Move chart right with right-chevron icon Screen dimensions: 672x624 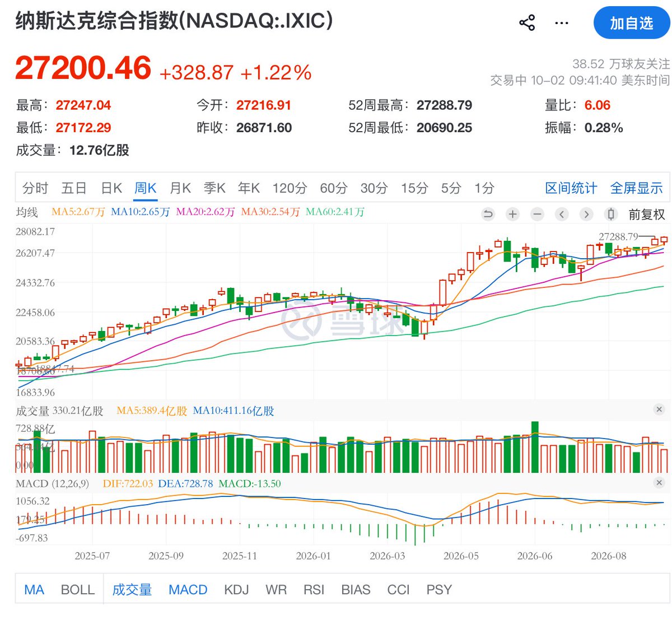click(x=586, y=214)
